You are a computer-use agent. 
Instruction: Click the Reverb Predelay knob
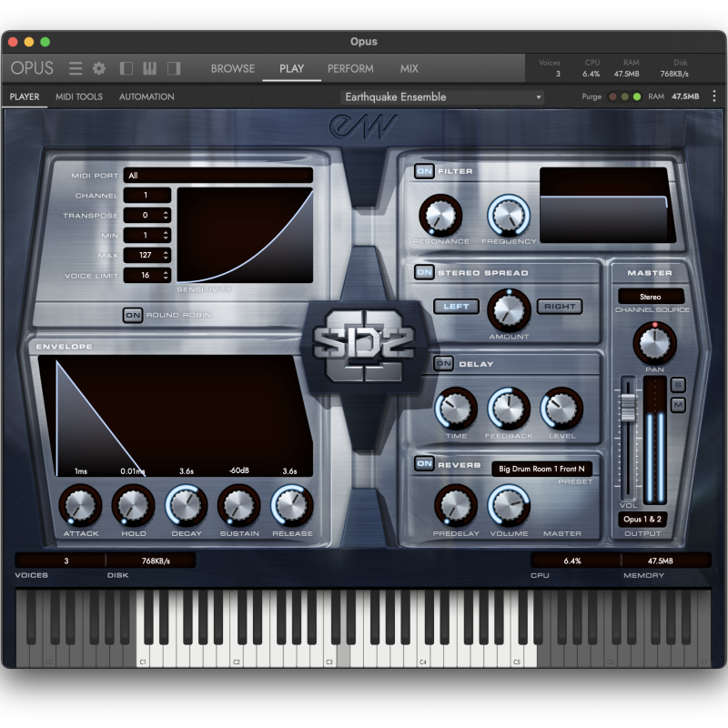point(456,506)
